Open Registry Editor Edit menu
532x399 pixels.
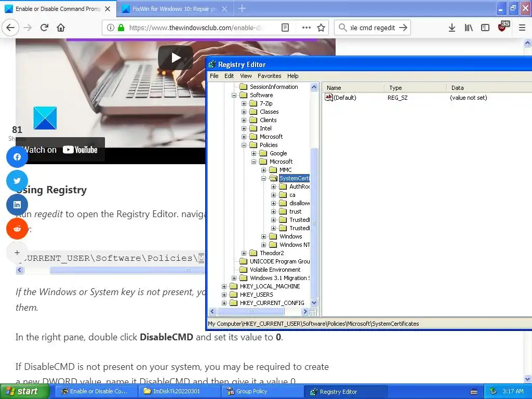(229, 76)
